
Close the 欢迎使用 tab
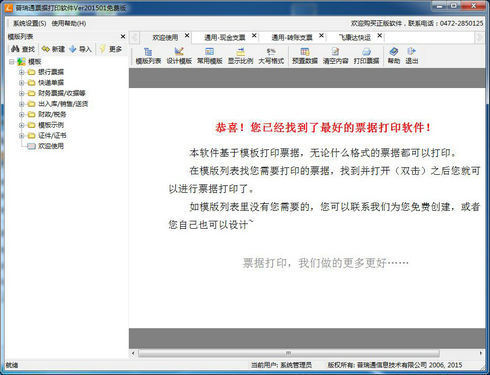[187, 35]
